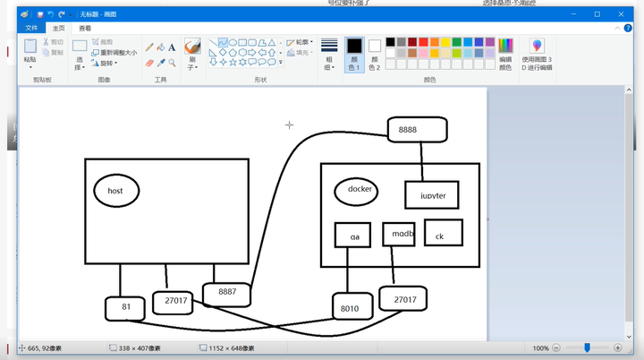Choose the Rounded callout shape
644x360 pixels.
coord(252,62)
